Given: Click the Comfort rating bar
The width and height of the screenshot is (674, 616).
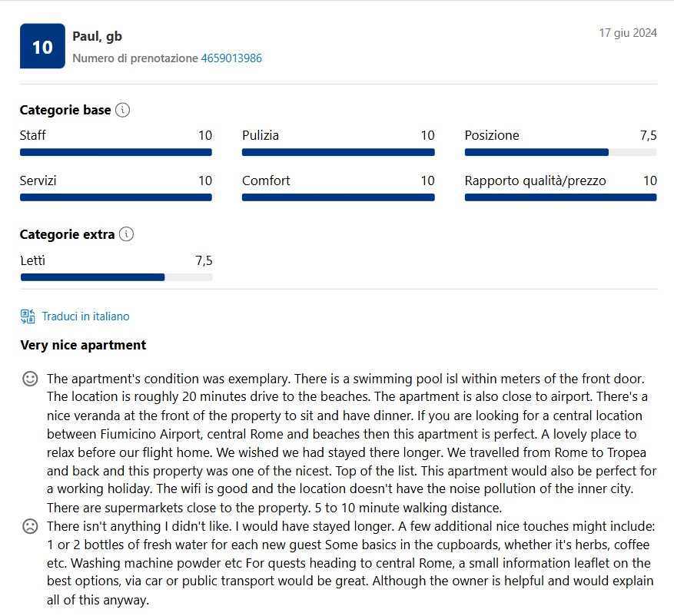Looking at the screenshot, I should pyautogui.click(x=338, y=197).
